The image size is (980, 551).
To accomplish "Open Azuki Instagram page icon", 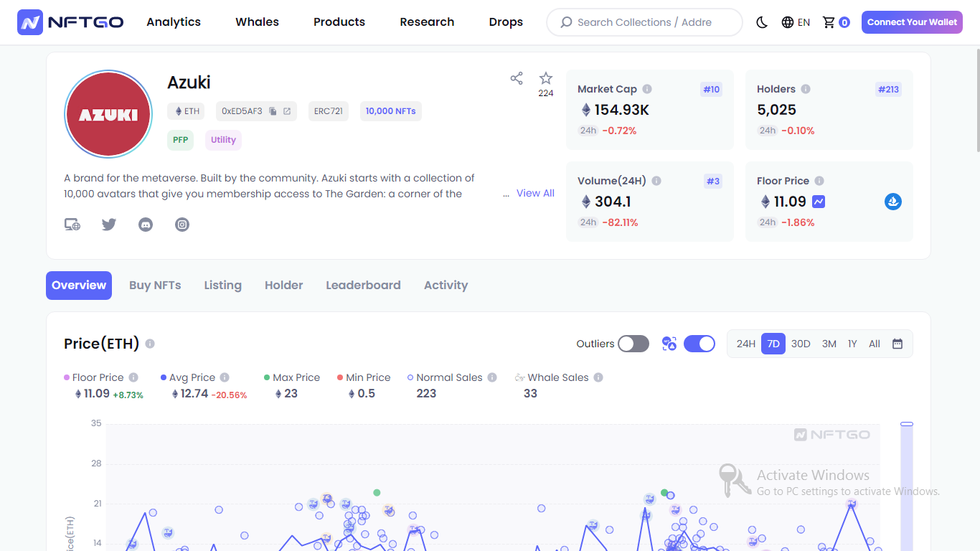I will [182, 225].
